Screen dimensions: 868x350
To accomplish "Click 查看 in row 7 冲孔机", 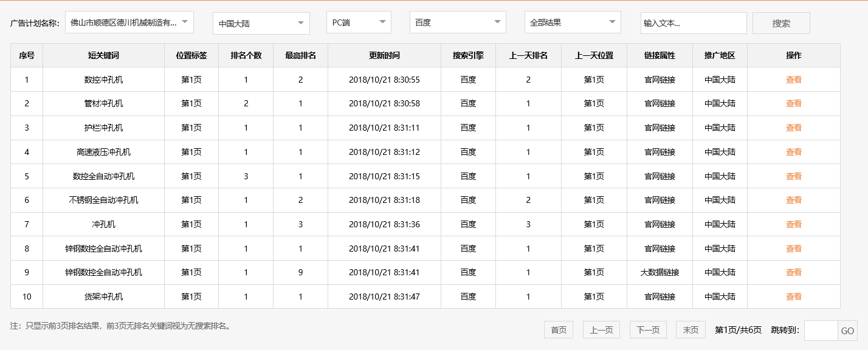I will pyautogui.click(x=793, y=224).
